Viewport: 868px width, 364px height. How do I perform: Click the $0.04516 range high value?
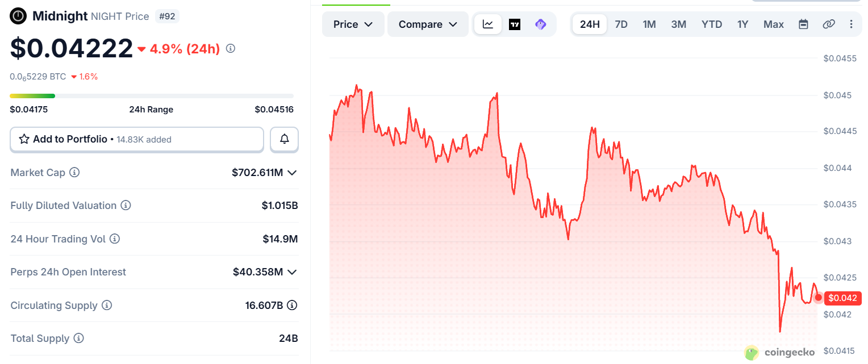[x=274, y=109]
